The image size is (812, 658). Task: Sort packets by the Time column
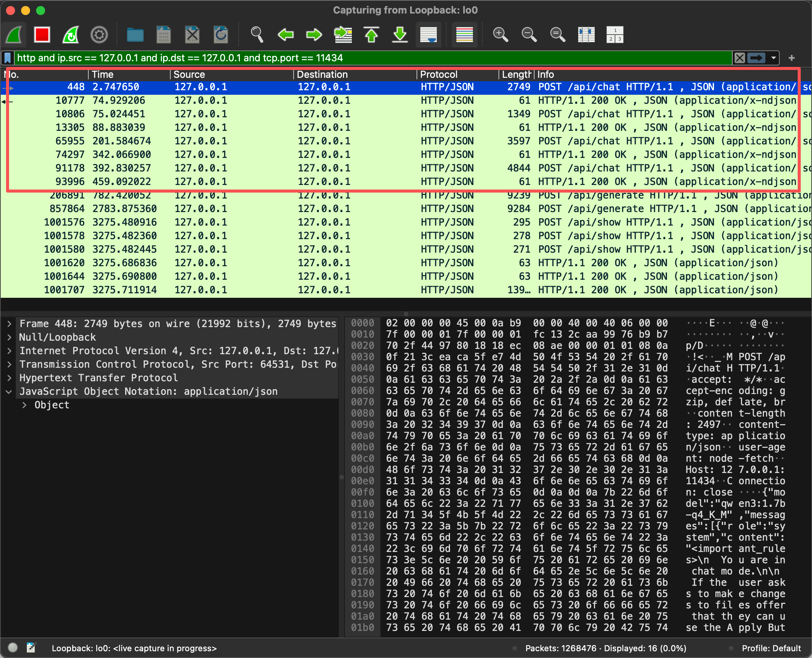click(103, 74)
